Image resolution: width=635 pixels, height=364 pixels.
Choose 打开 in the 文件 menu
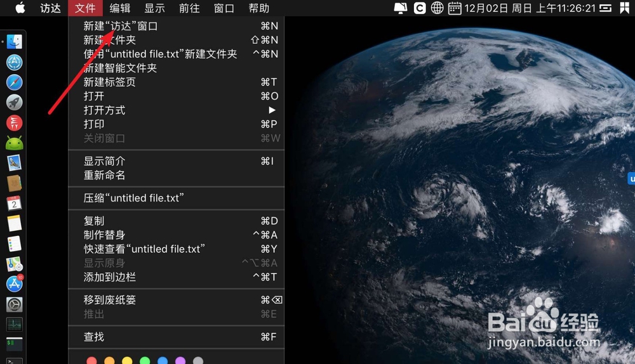176,96
